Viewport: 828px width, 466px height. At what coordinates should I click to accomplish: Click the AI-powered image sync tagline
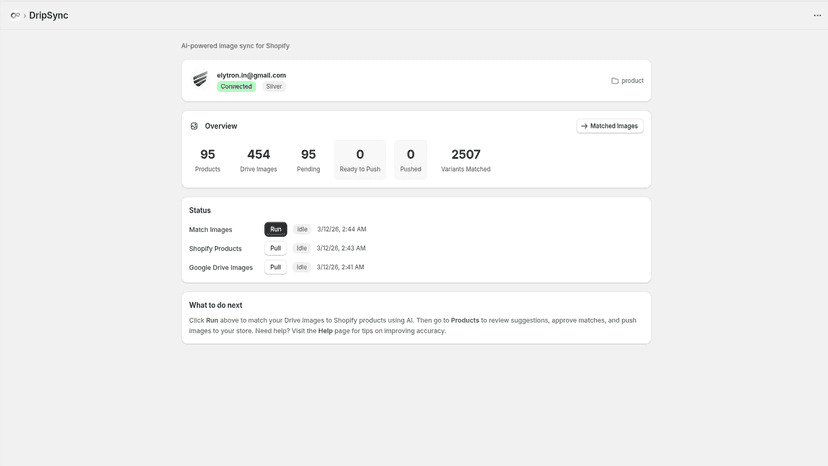coord(236,46)
